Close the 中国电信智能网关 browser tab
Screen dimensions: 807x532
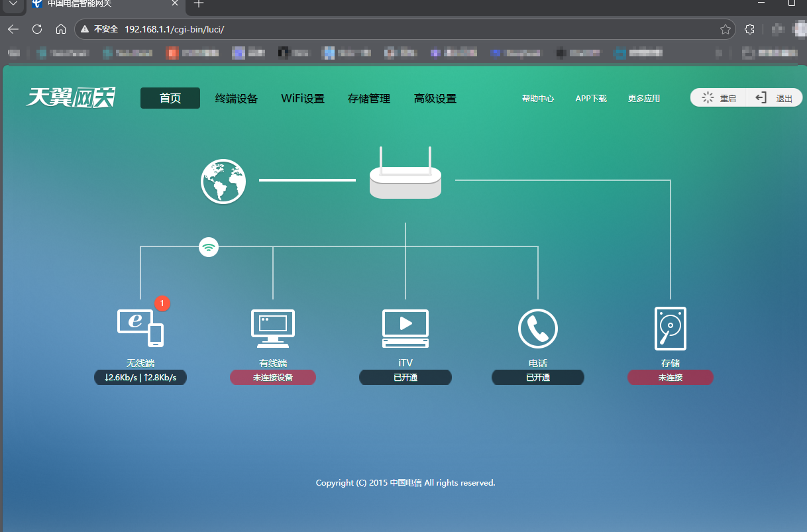(176, 3)
